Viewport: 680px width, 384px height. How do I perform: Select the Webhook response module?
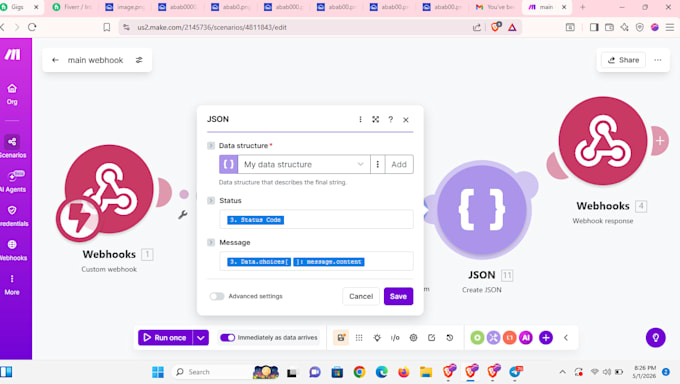(603, 141)
